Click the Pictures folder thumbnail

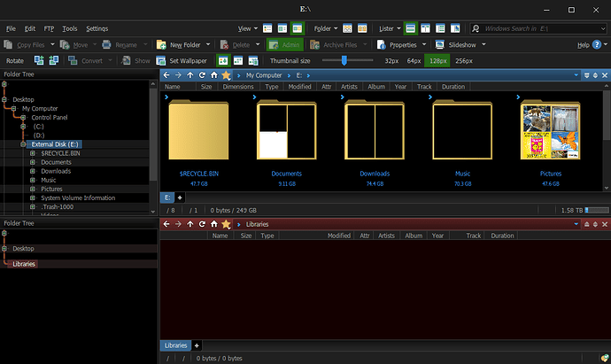[550, 130]
